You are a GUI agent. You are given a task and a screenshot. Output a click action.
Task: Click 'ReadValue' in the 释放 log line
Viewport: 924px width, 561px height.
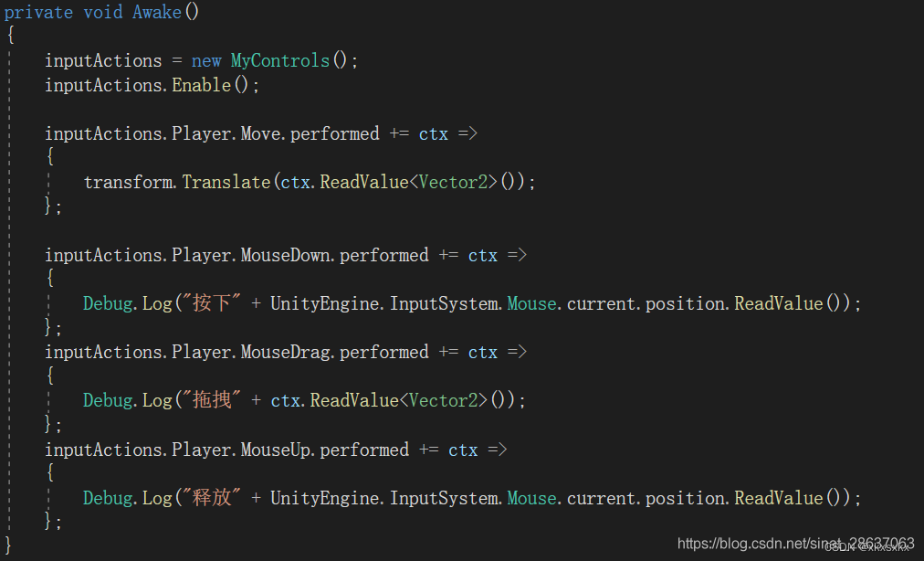point(779,499)
